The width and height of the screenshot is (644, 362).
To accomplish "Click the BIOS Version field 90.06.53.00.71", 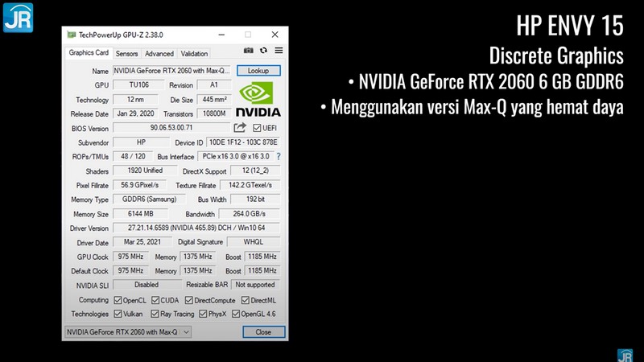I will point(171,128).
